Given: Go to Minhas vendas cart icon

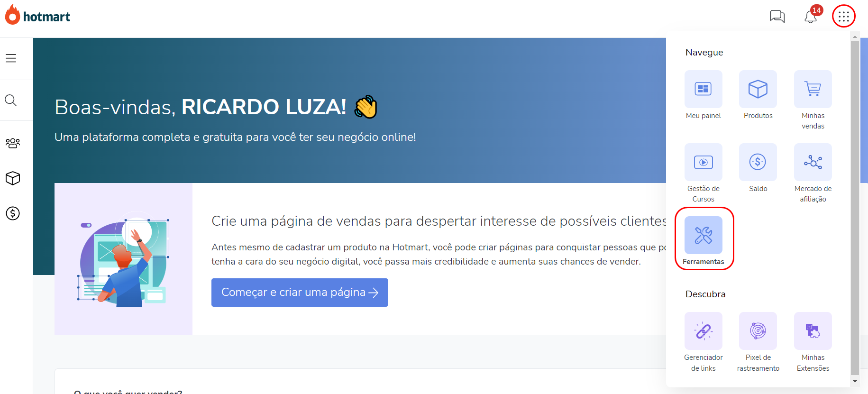Looking at the screenshot, I should pyautogui.click(x=813, y=89).
